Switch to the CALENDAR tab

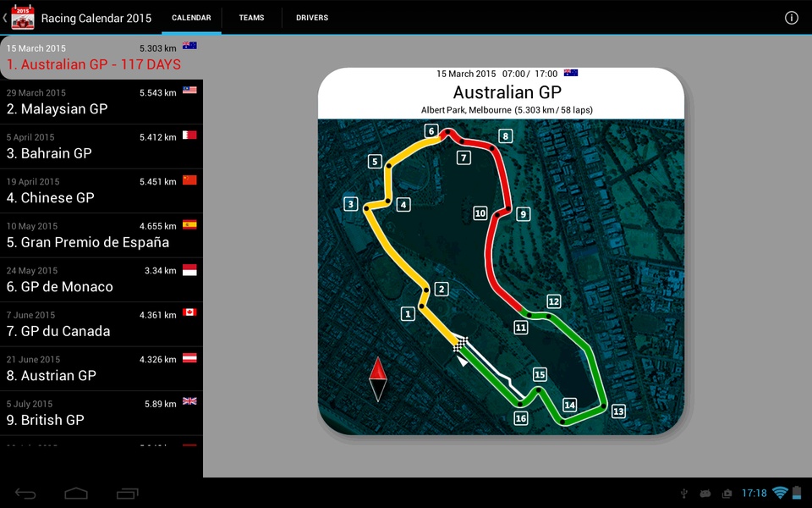click(x=191, y=18)
